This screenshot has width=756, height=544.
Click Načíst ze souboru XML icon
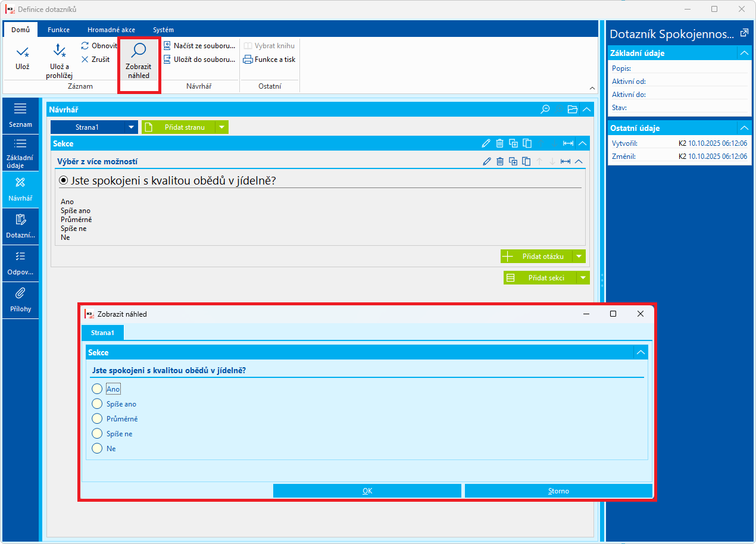pyautogui.click(x=167, y=46)
